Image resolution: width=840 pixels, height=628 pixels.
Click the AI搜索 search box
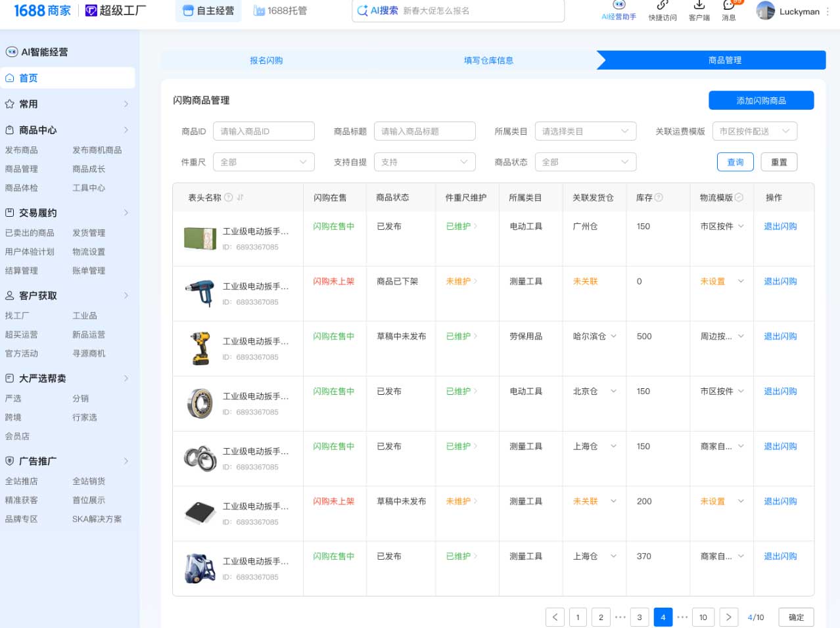(458, 11)
